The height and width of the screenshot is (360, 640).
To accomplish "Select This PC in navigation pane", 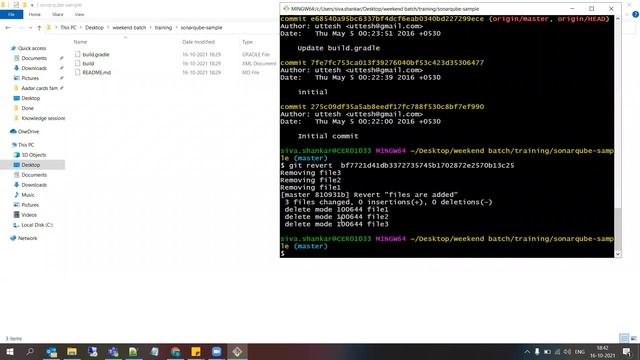I will 26,145.
